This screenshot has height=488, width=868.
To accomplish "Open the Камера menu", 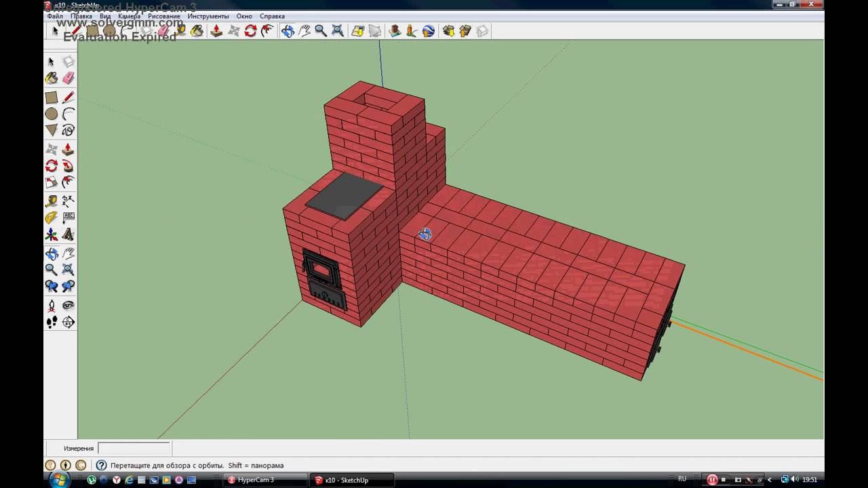I will click(x=129, y=16).
